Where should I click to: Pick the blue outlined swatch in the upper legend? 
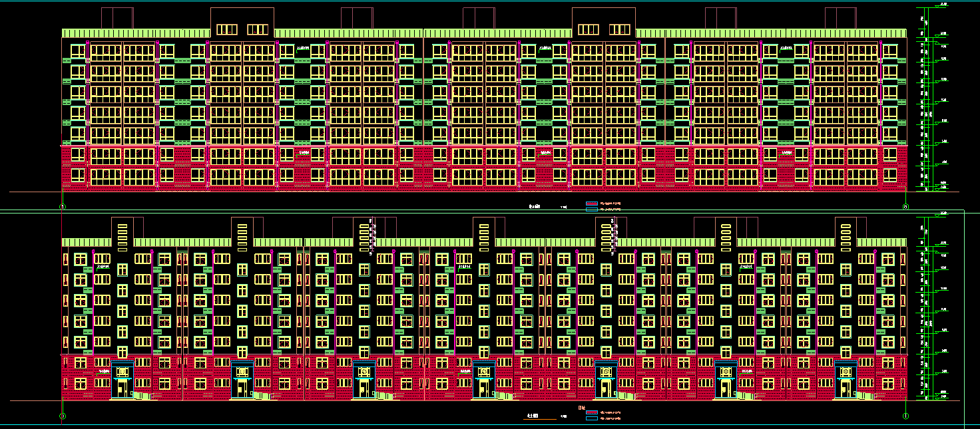coord(592,210)
